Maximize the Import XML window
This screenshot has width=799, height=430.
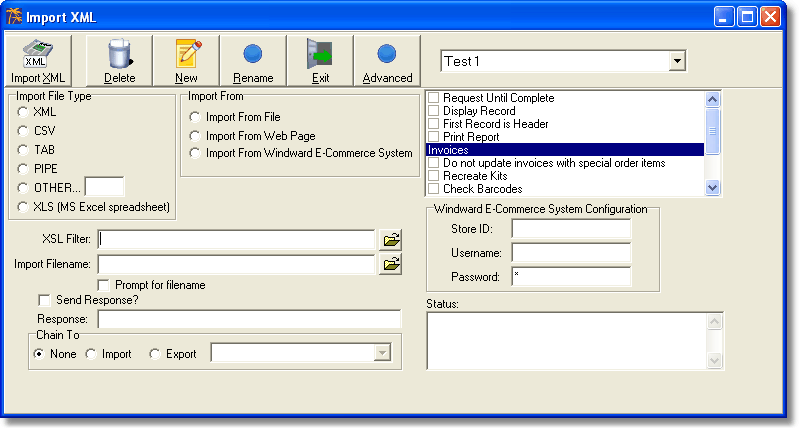[747, 17]
